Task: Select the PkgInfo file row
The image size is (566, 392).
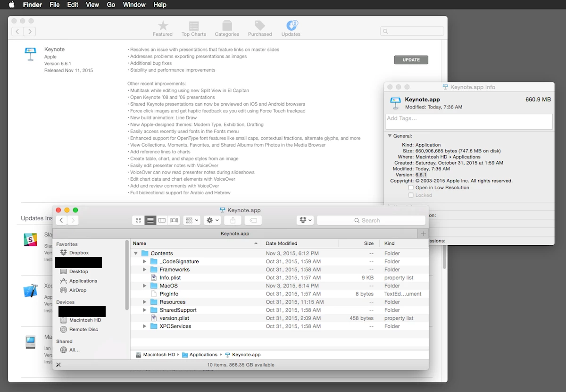Action: click(279, 294)
